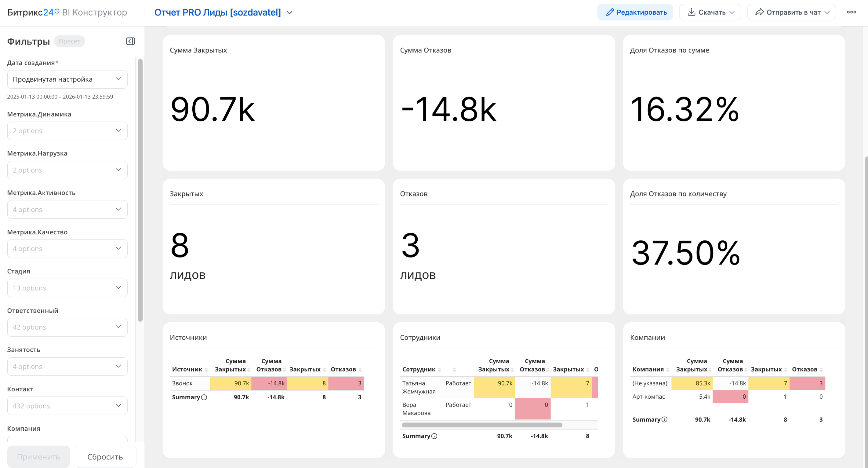Collapse the Фильтры sidebar panel icon
The image size is (868, 468).
130,41
